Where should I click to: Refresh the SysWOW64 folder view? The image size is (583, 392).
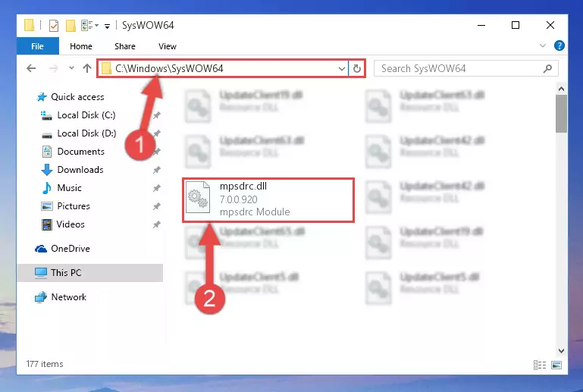[x=356, y=68]
